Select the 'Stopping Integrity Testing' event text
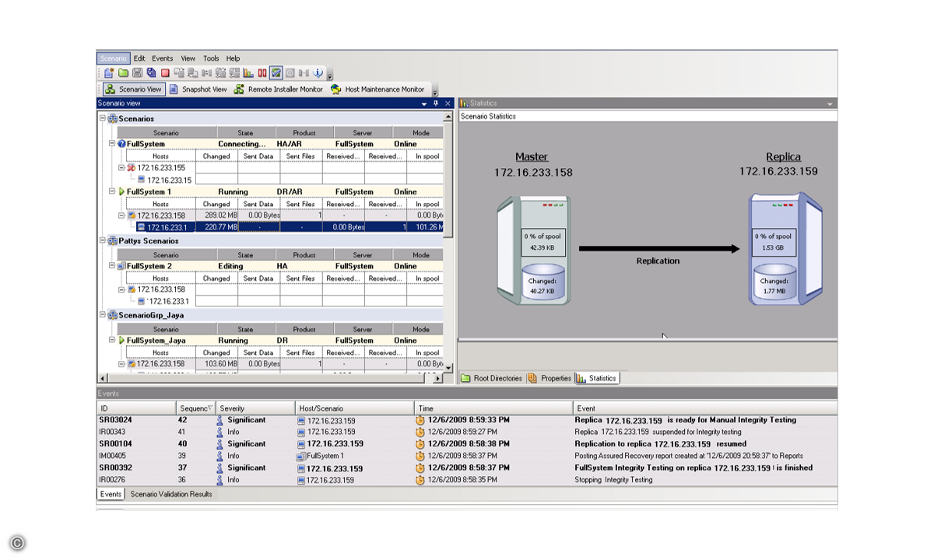The image size is (934, 560). click(613, 480)
